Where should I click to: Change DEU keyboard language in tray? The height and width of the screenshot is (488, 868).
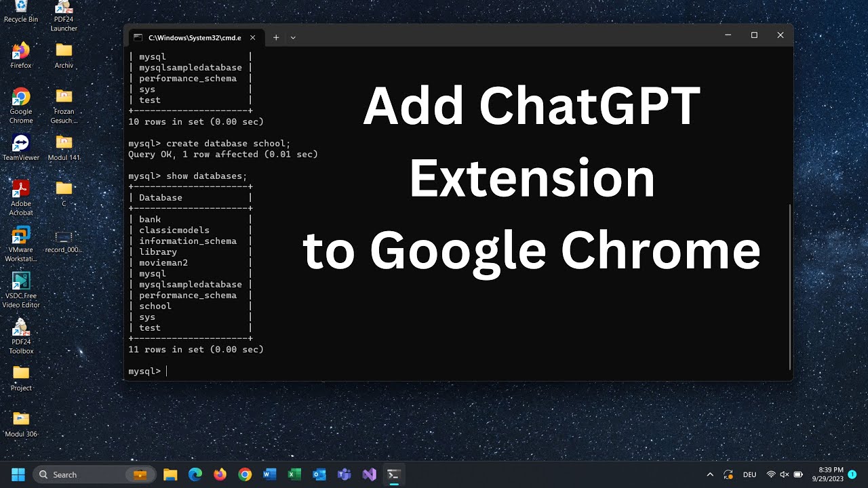(x=750, y=474)
